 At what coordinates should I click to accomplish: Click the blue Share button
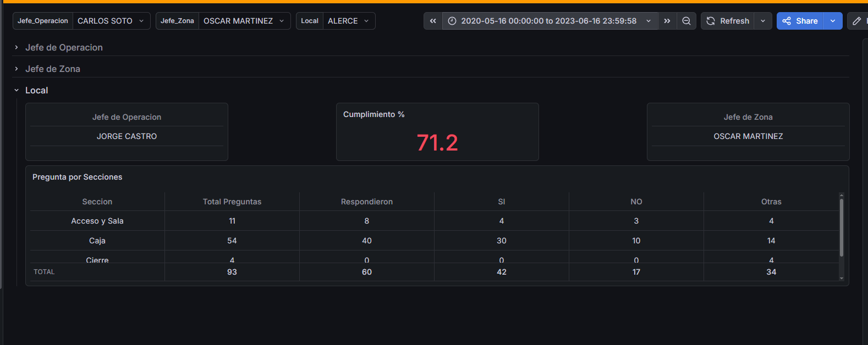(x=800, y=21)
